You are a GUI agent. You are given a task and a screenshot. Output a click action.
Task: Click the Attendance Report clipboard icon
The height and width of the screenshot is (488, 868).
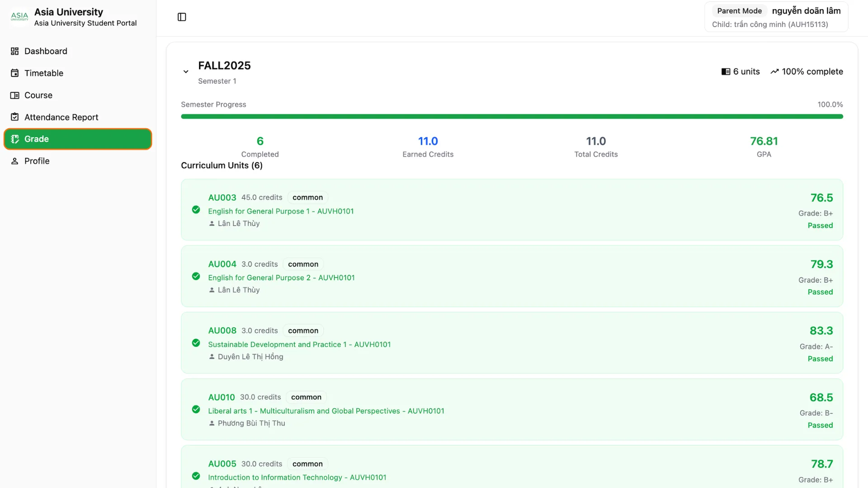(15, 117)
